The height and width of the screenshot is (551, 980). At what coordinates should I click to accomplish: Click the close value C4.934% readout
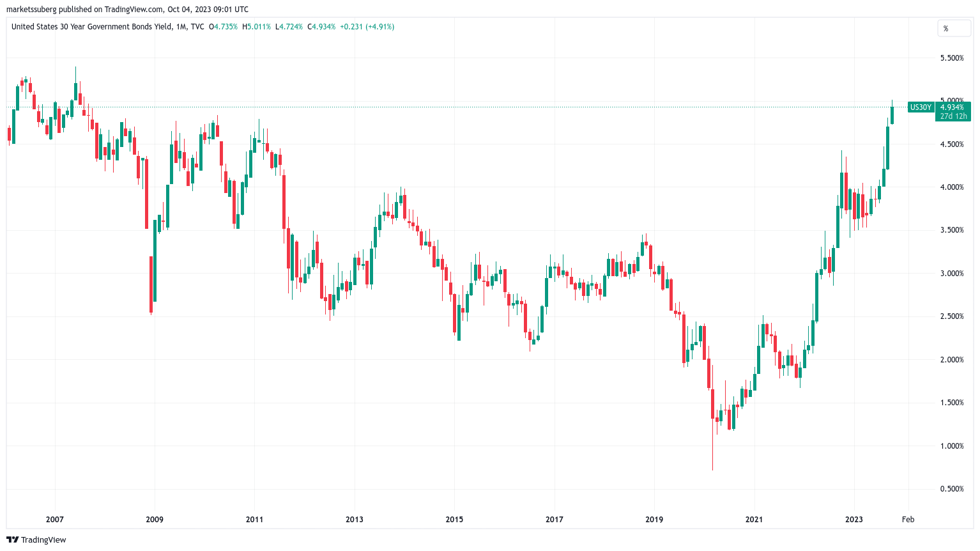[321, 27]
